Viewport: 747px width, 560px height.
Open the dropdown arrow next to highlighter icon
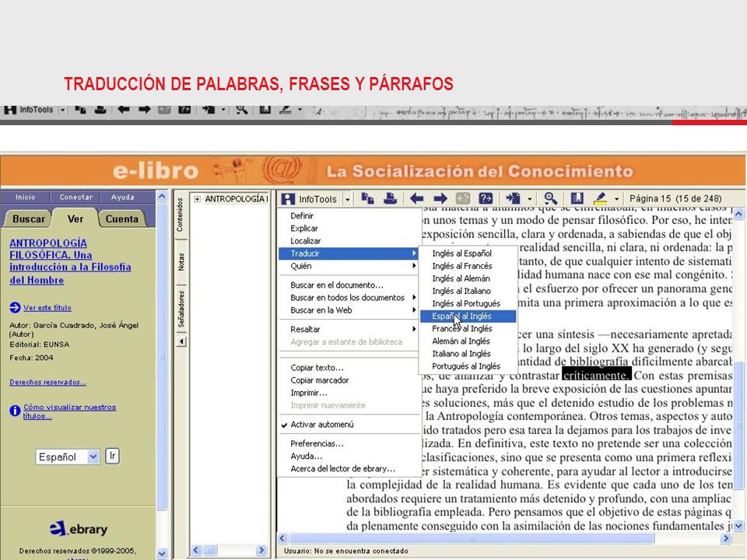[616, 198]
